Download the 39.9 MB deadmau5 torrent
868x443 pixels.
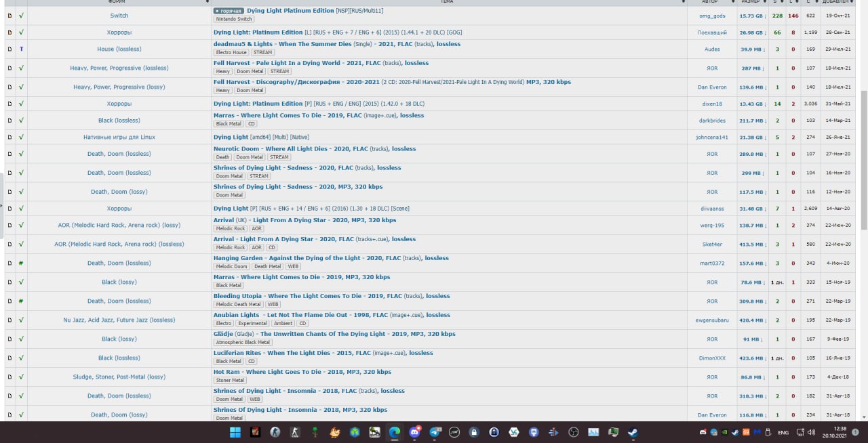tap(753, 49)
